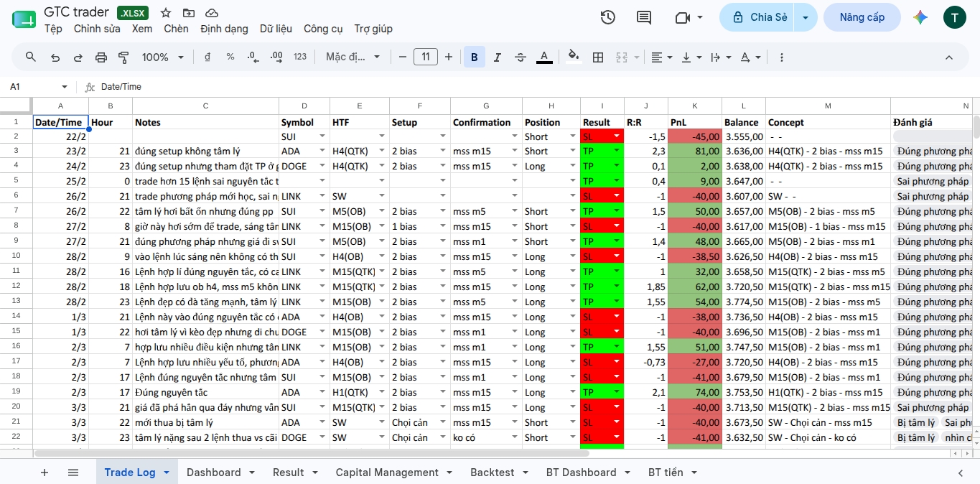Open the text color picker

coord(544,57)
